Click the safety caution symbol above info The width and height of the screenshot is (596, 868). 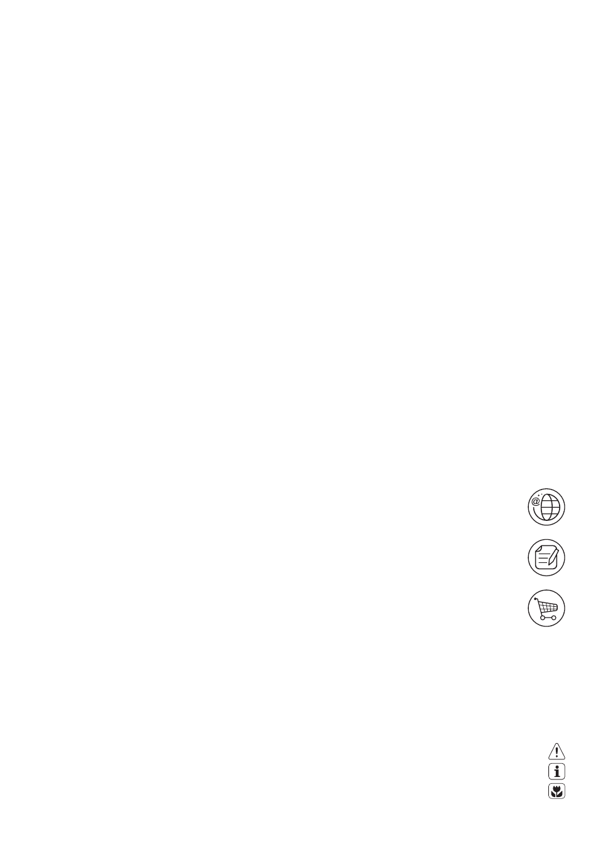pyautogui.click(x=556, y=751)
